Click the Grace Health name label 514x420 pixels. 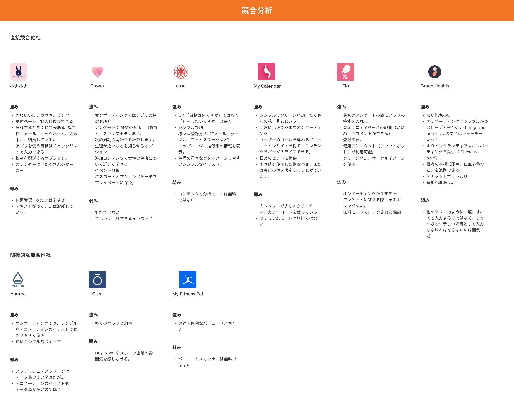click(x=434, y=86)
